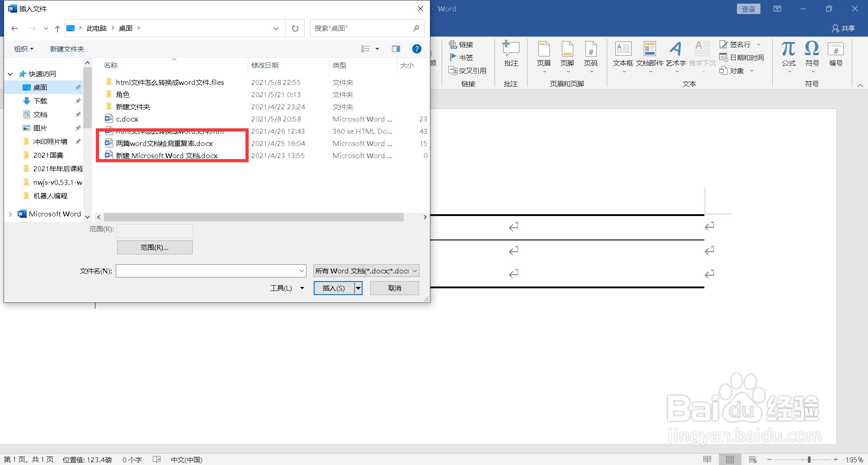Screen dimensions: 868x465
Task: Sort by 名称 column header
Action: [x=111, y=65]
